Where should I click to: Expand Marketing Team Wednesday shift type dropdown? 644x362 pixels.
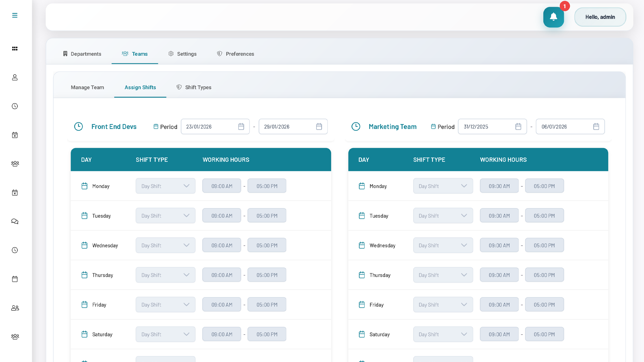[443, 245]
